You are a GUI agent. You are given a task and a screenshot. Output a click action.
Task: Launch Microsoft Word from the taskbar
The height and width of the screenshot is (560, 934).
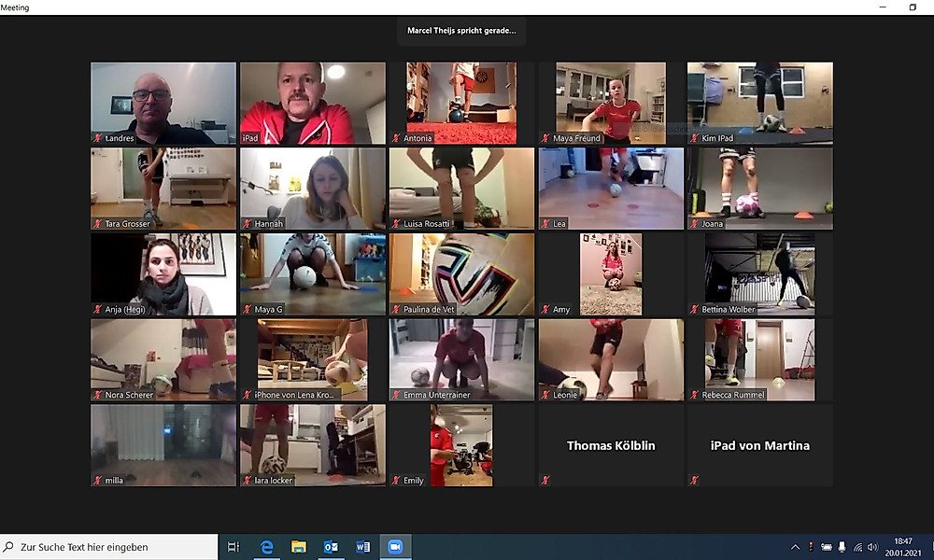click(x=363, y=547)
